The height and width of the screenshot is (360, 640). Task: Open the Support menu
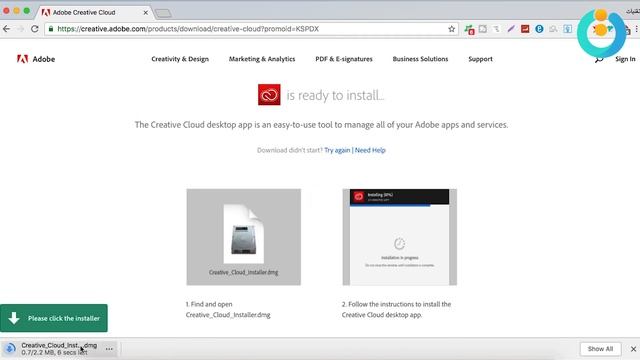(x=480, y=59)
